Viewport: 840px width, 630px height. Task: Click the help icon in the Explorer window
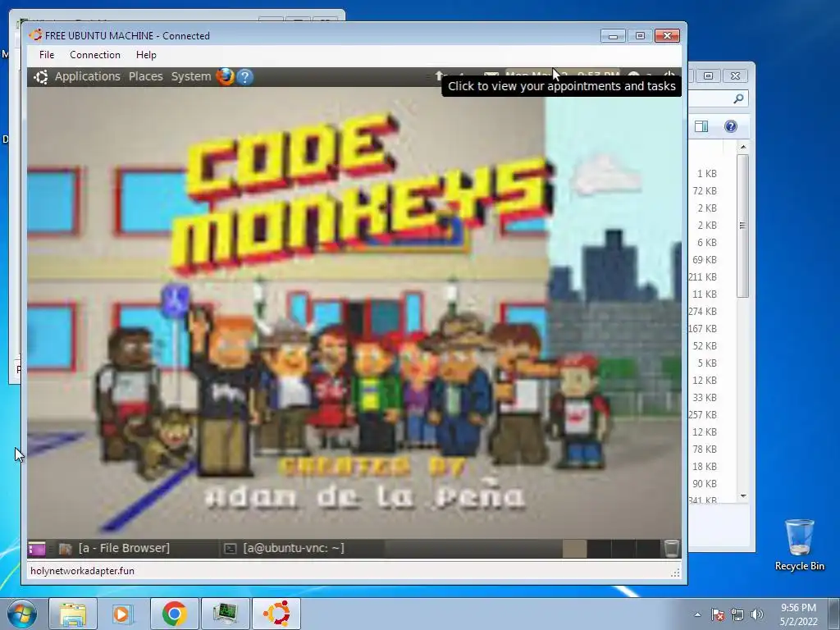coord(731,126)
